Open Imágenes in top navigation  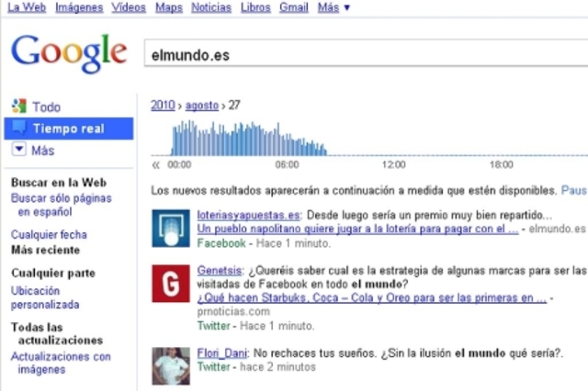[x=79, y=7]
